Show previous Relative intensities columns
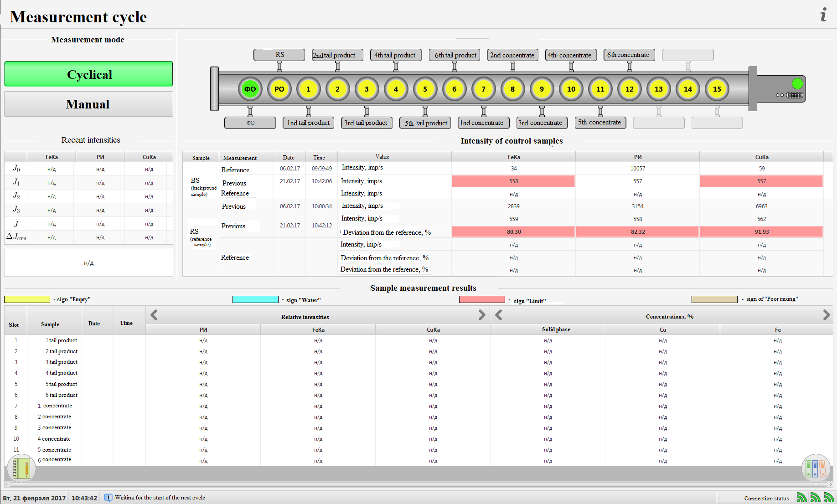This screenshot has width=837, height=504. click(154, 315)
